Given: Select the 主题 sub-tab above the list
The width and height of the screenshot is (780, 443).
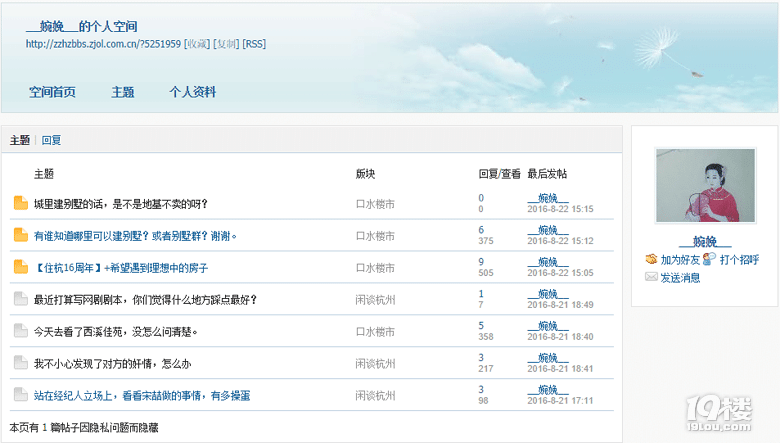Looking at the screenshot, I should tap(20, 140).
